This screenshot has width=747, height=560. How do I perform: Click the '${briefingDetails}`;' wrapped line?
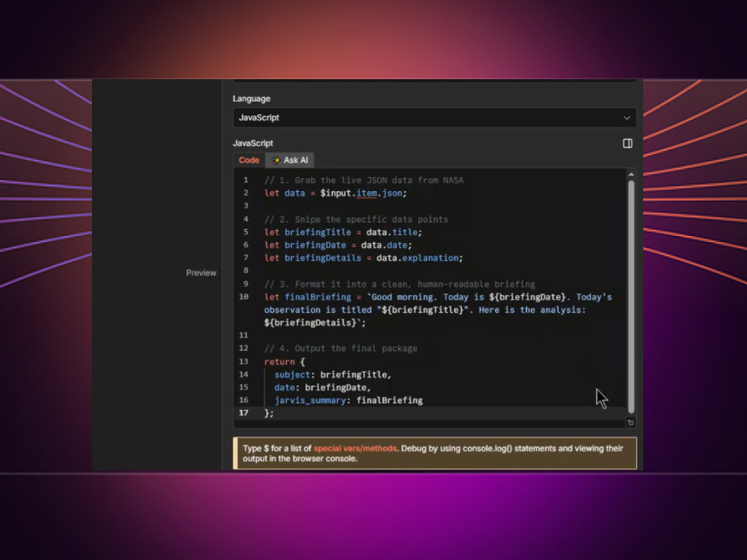point(315,323)
